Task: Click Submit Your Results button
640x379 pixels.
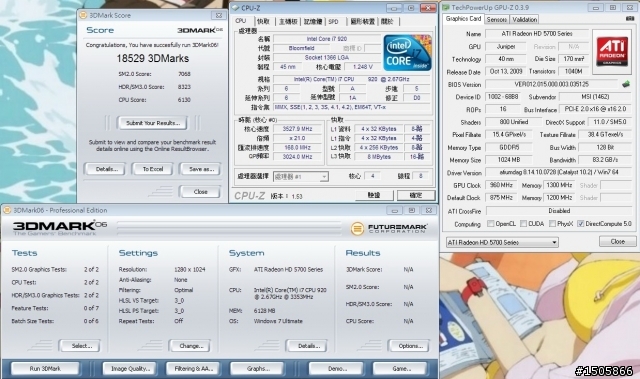Action: (153, 123)
